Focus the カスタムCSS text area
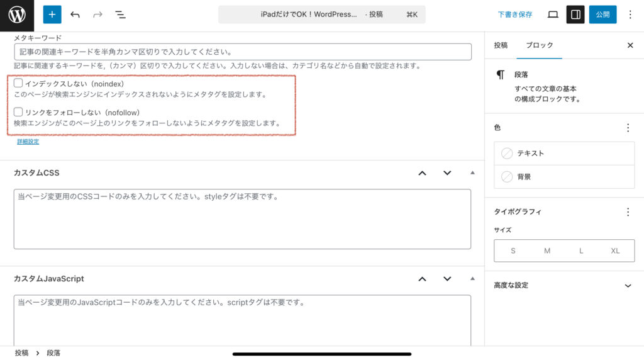The width and height of the screenshot is (644, 360). point(242,218)
